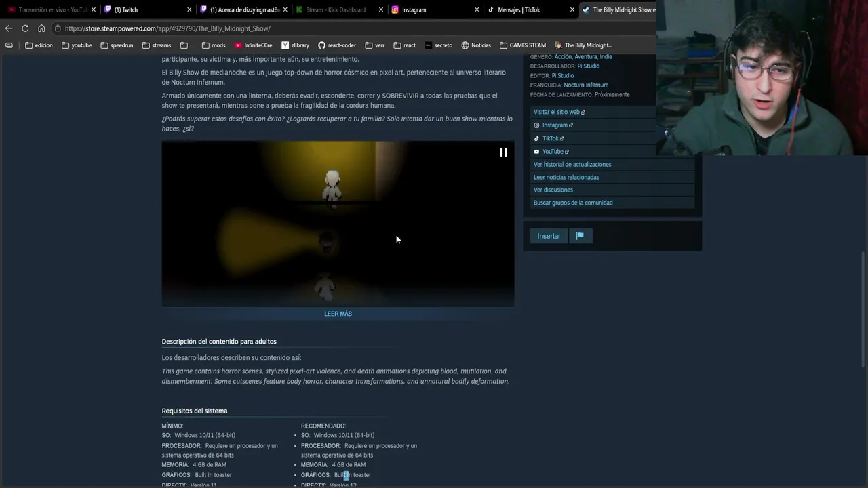
Task: Expand description with LEER MÁS
Action: 338,314
